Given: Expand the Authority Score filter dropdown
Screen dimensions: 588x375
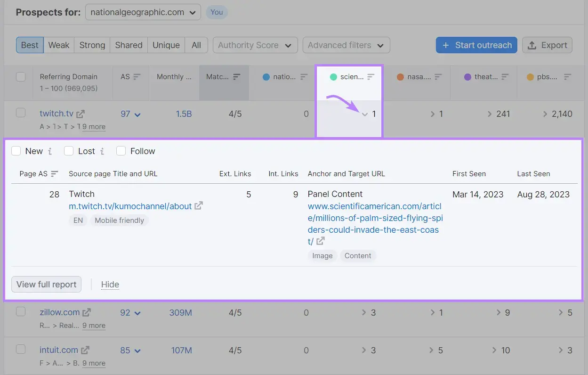Looking at the screenshot, I should tap(255, 45).
